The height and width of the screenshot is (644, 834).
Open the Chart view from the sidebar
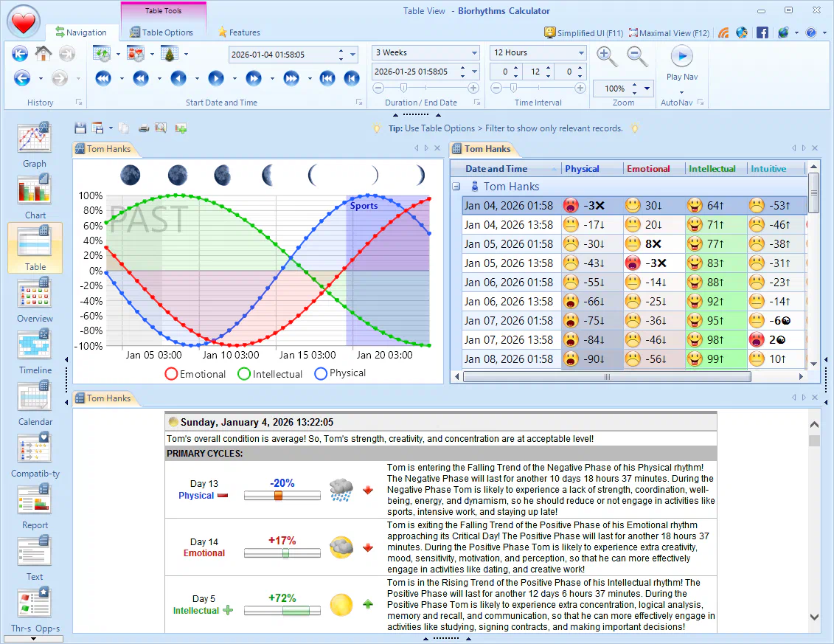pyautogui.click(x=34, y=195)
